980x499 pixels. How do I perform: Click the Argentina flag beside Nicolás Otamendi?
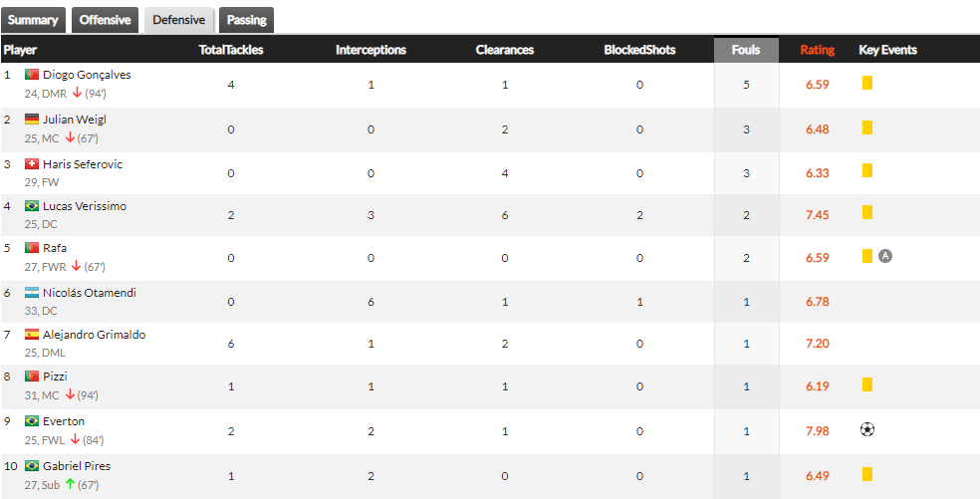tap(32, 293)
